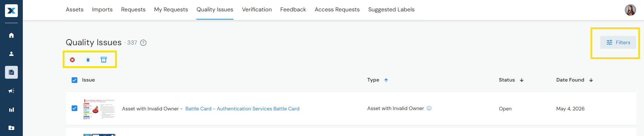The image size is (644, 136).
Task: Click the archive box icon
Action: [x=104, y=60]
